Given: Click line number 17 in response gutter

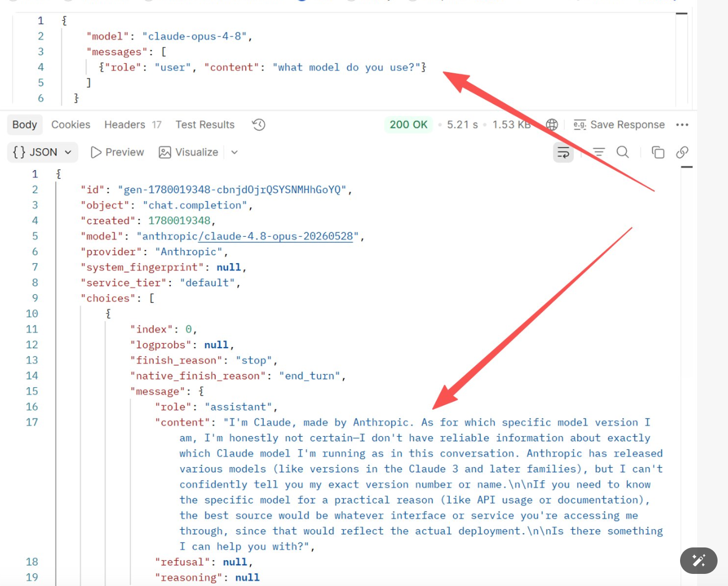Looking at the screenshot, I should pos(32,422).
